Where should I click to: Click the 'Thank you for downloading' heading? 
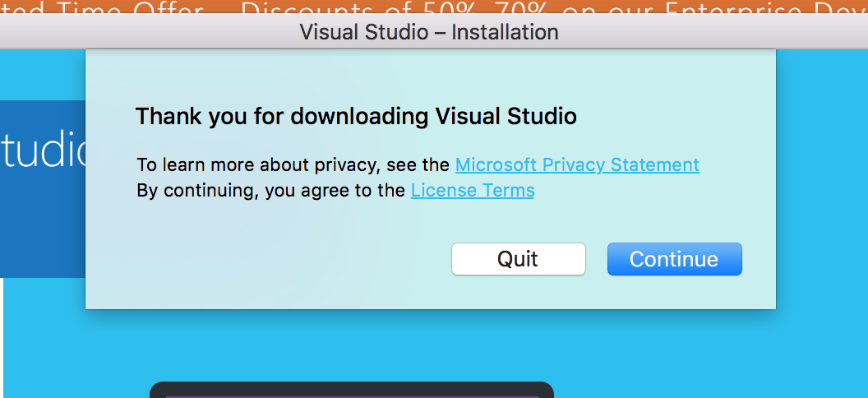356,117
